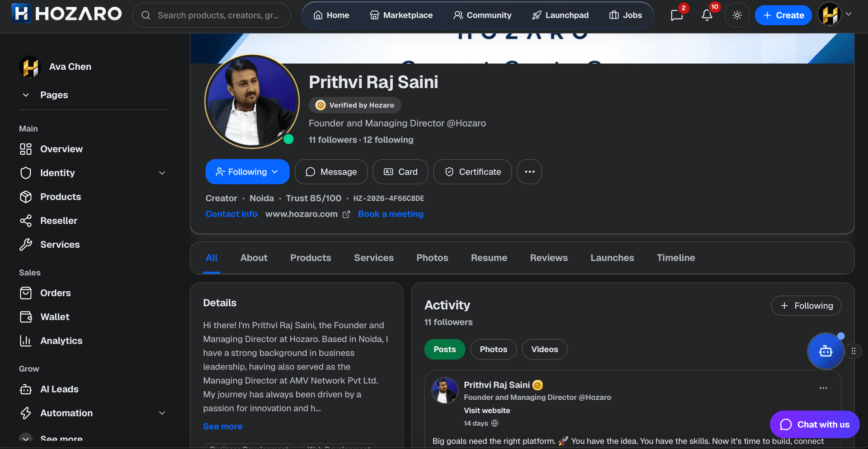Image resolution: width=868 pixels, height=449 pixels.
Task: Open the Certificate button
Action: click(x=472, y=172)
